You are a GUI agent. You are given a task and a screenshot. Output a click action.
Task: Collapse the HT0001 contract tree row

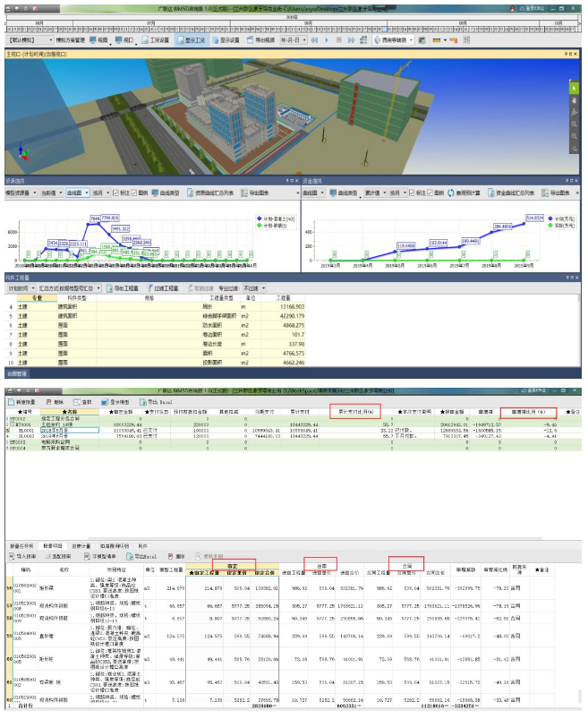pos(12,424)
